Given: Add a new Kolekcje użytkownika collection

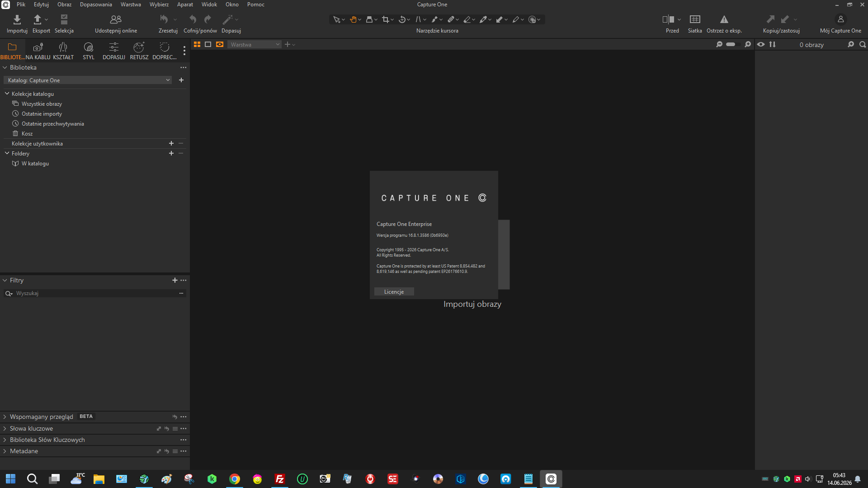Looking at the screenshot, I should [171, 144].
